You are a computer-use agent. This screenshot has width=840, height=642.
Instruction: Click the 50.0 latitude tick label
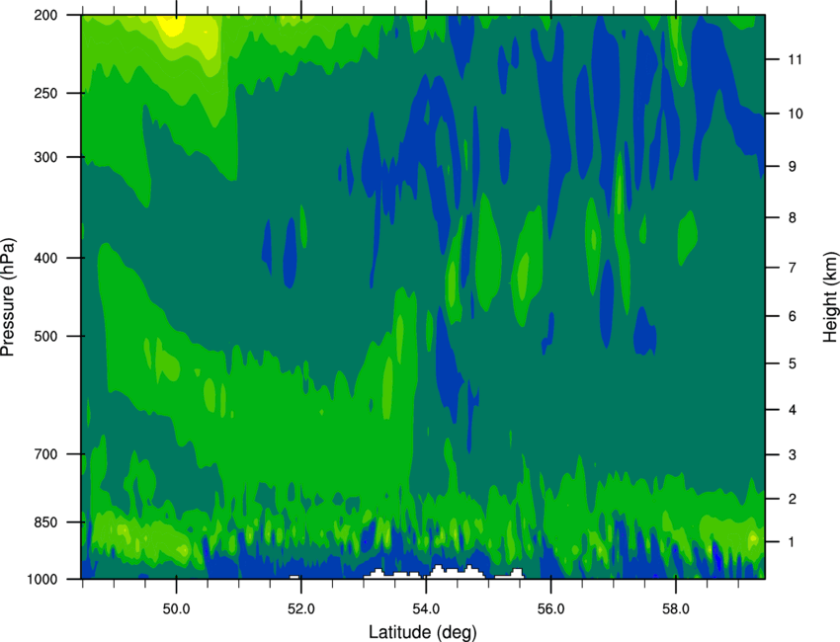[176, 609]
